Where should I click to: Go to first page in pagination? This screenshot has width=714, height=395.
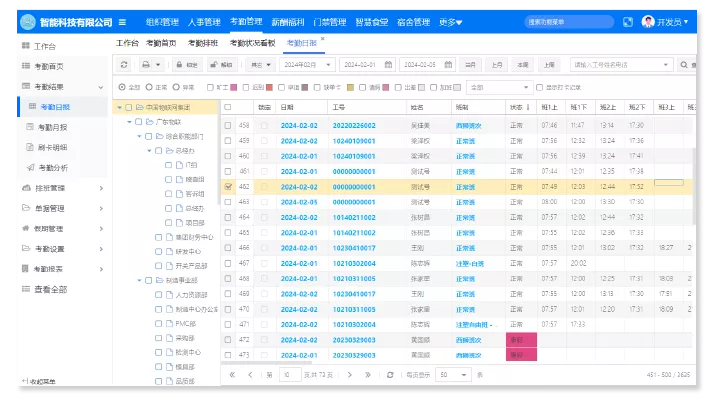pyautogui.click(x=232, y=374)
